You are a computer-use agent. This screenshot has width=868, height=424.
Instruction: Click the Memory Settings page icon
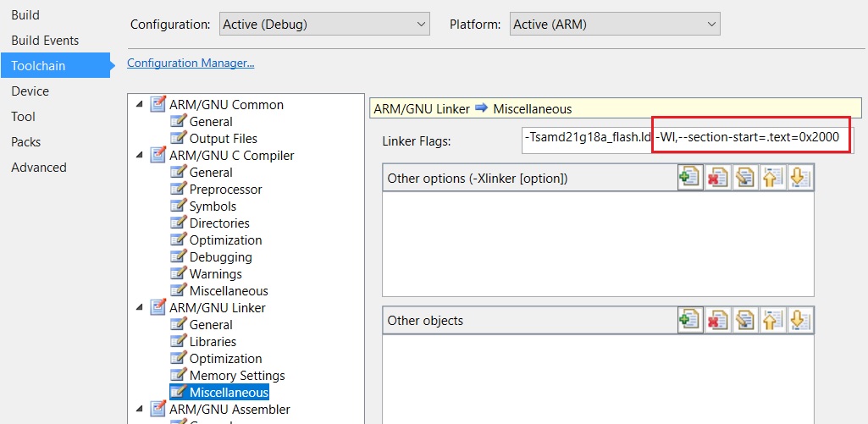coord(178,375)
